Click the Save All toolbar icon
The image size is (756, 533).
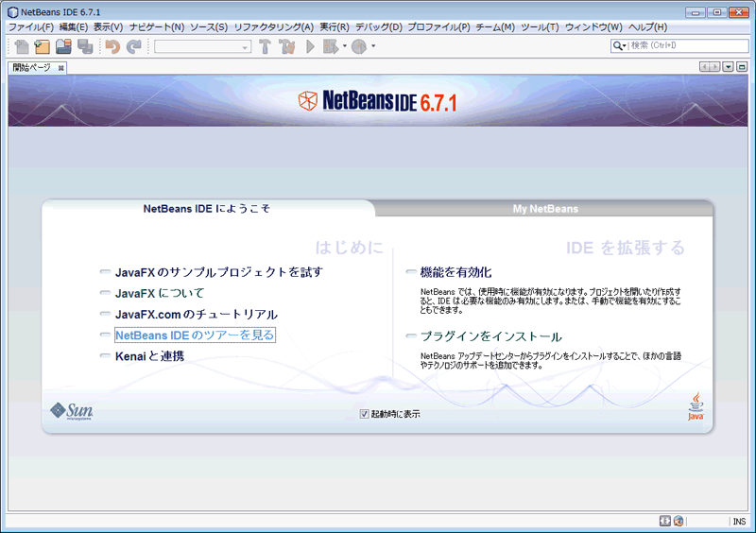coord(85,47)
